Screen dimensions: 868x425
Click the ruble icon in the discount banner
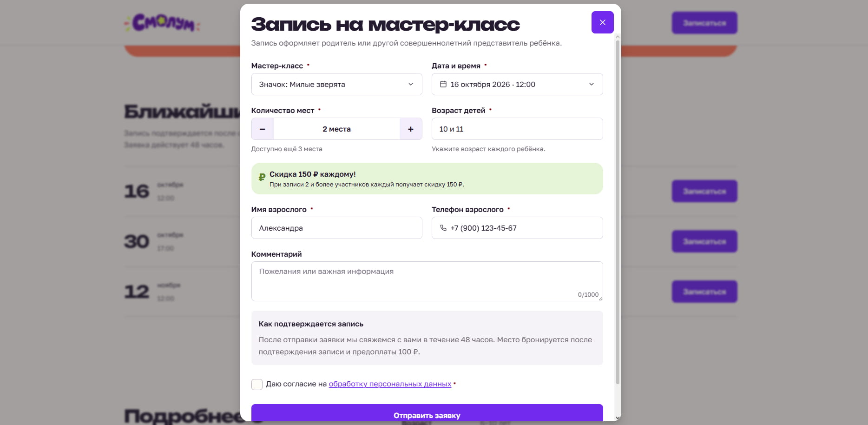pos(262,177)
